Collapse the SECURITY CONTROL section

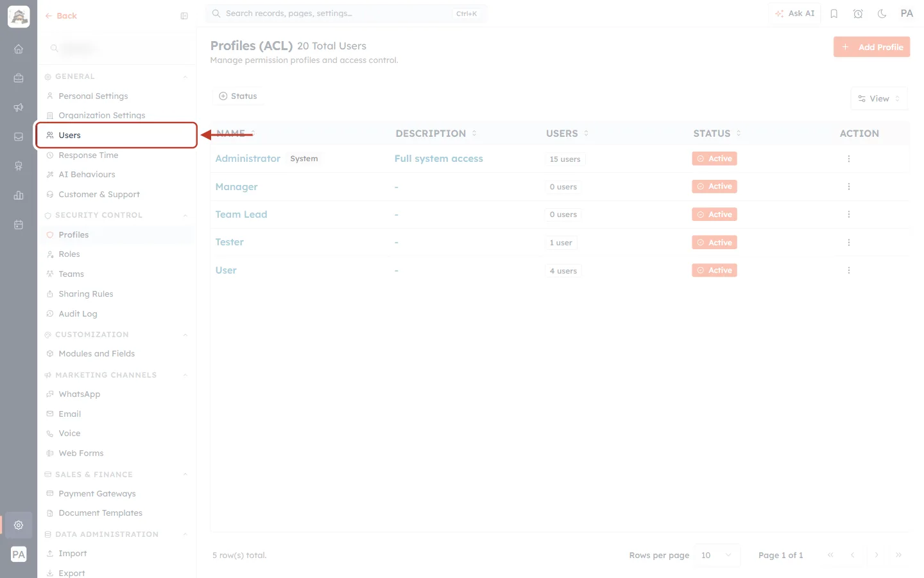tap(185, 215)
